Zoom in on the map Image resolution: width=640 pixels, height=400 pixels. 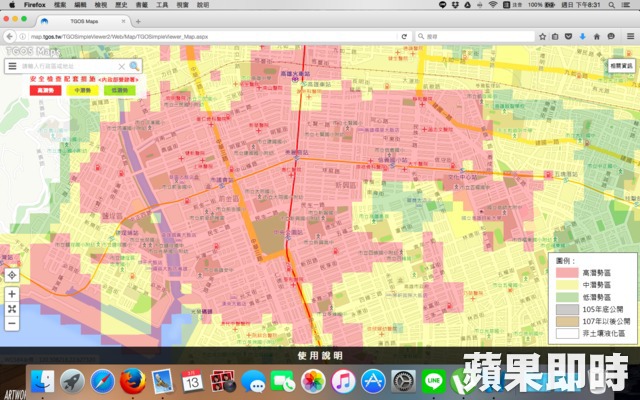(12, 294)
